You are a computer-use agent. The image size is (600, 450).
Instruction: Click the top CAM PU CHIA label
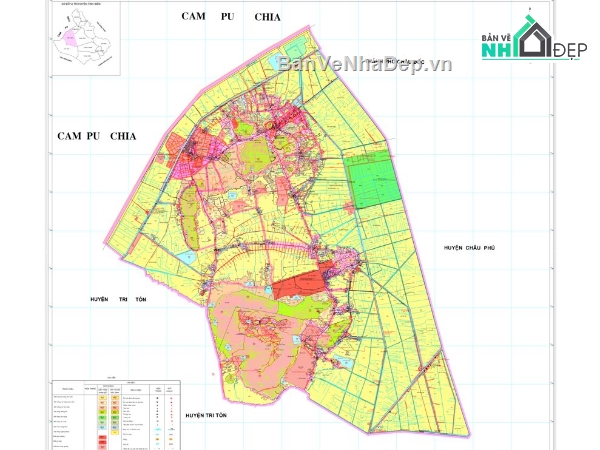[228, 17]
